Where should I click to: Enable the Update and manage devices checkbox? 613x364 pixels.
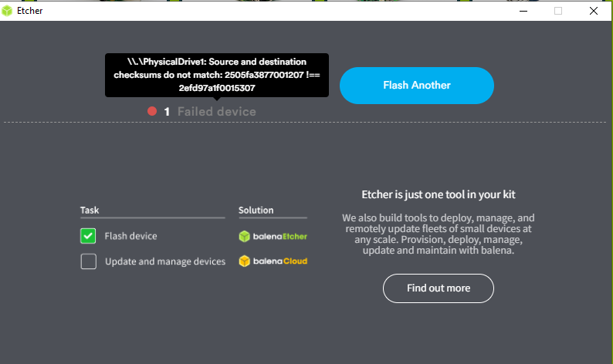tap(88, 261)
